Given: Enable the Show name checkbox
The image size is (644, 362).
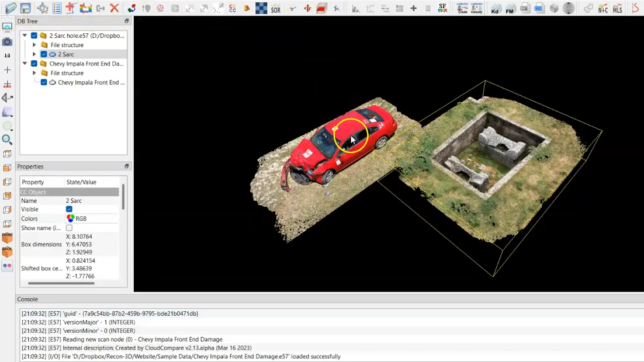Looking at the screenshot, I should (x=69, y=228).
